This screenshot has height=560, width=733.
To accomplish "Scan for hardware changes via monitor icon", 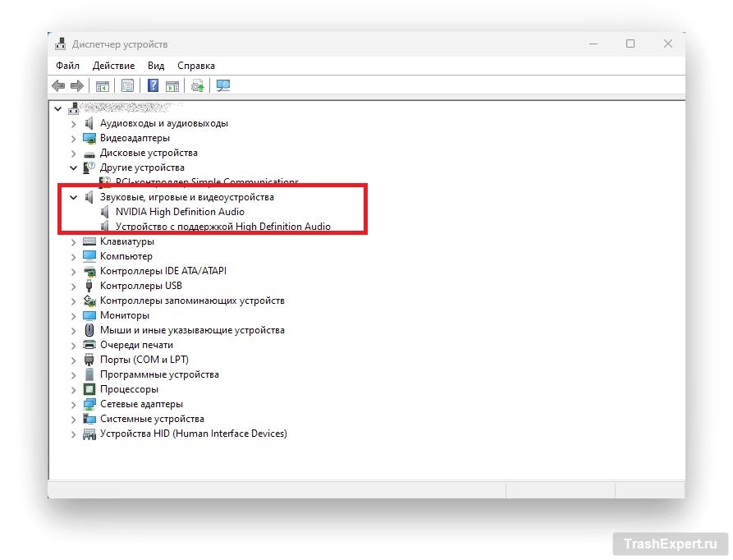I will [x=222, y=86].
